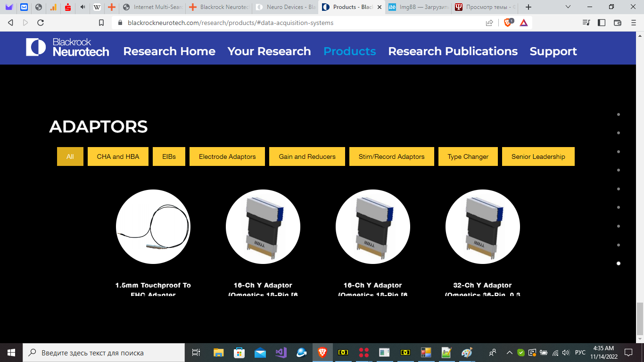Open the Your Research nav link
This screenshot has height=362, width=644.
[x=269, y=51]
